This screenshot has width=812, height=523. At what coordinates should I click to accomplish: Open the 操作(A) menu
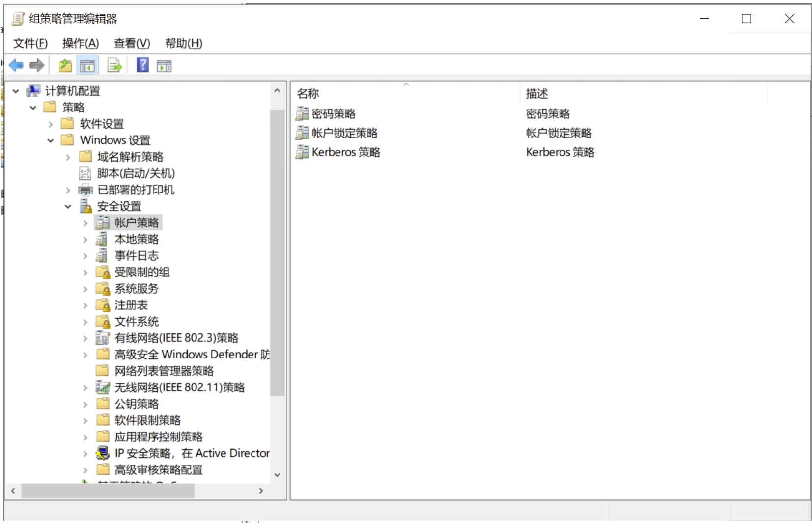click(x=81, y=43)
